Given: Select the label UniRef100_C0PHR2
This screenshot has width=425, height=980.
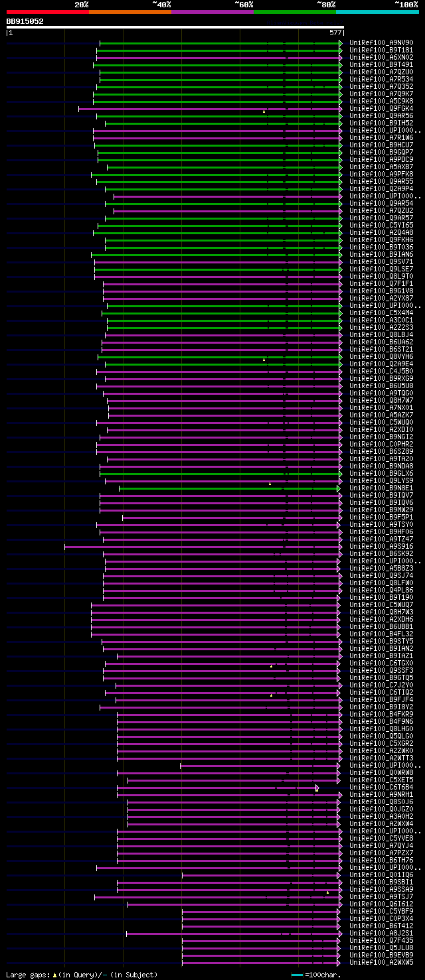Looking at the screenshot, I should point(381,445).
